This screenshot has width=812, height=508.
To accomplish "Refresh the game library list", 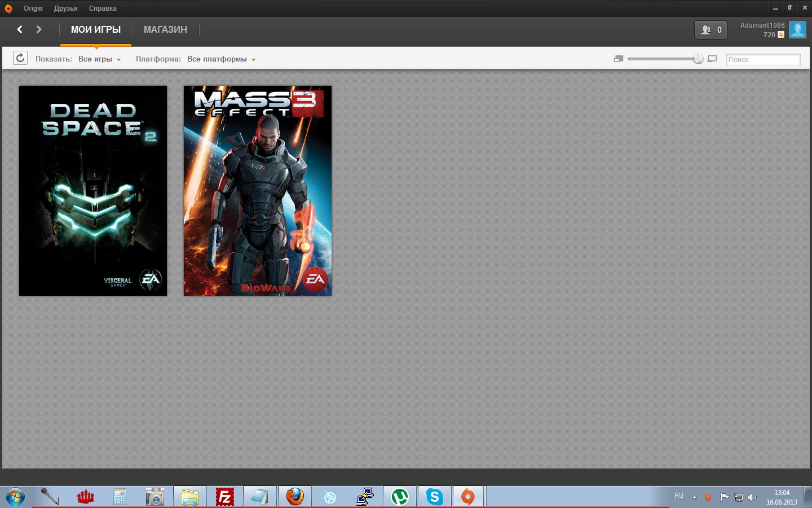I will coord(20,58).
